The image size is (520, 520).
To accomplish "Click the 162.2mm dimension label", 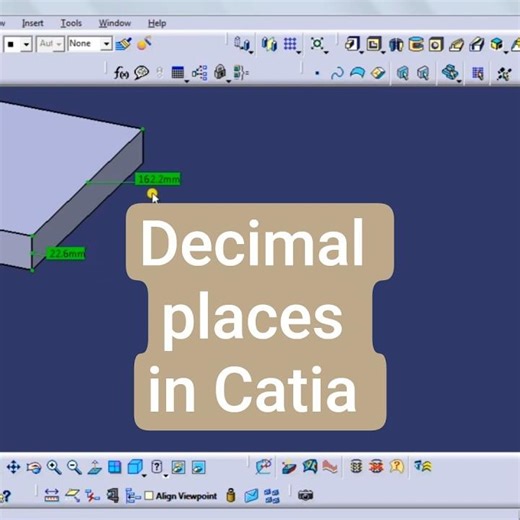I will [x=158, y=179].
